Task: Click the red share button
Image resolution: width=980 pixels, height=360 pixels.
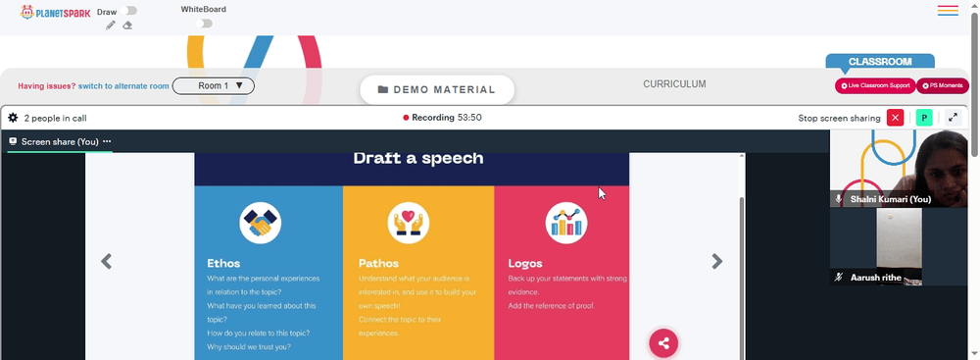Action: [x=663, y=343]
